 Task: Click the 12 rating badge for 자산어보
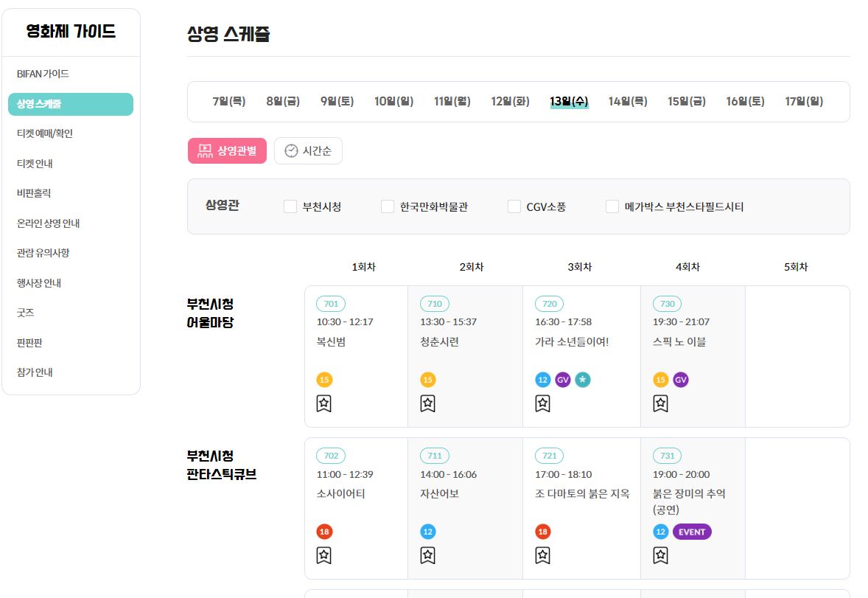tap(427, 532)
